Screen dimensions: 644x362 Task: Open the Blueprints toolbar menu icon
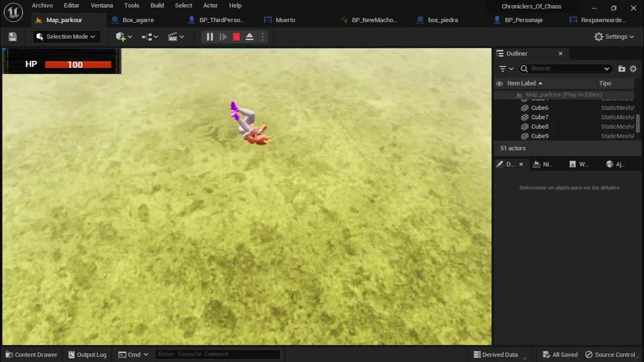(150, 37)
